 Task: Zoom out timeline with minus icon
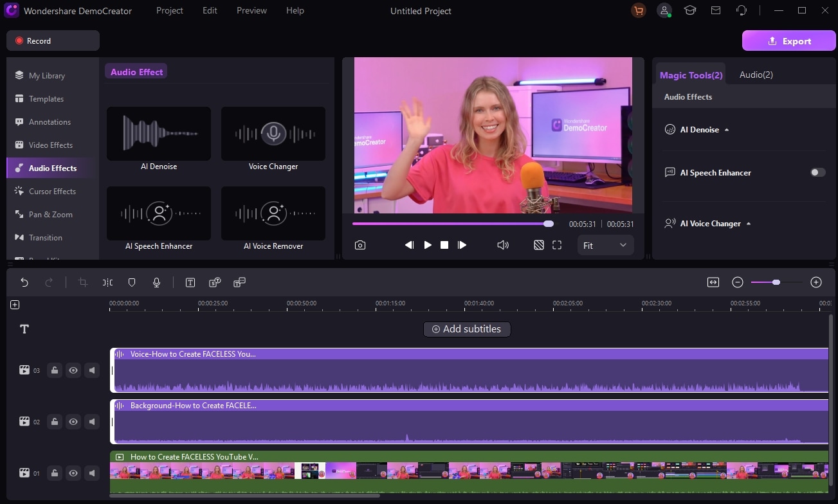738,282
